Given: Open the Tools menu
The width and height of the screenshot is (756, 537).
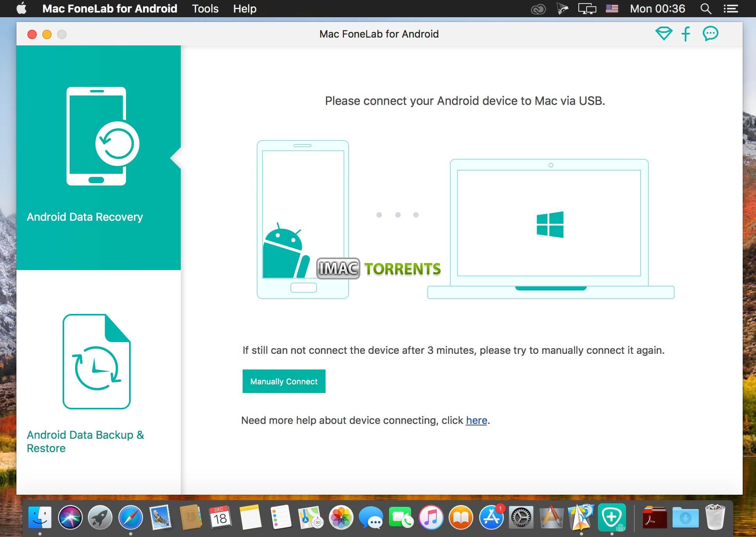Looking at the screenshot, I should pyautogui.click(x=206, y=9).
